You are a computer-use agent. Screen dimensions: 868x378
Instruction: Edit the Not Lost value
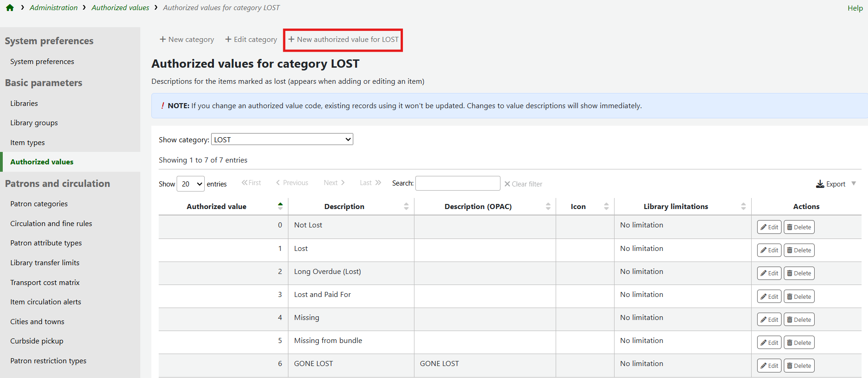pos(769,227)
